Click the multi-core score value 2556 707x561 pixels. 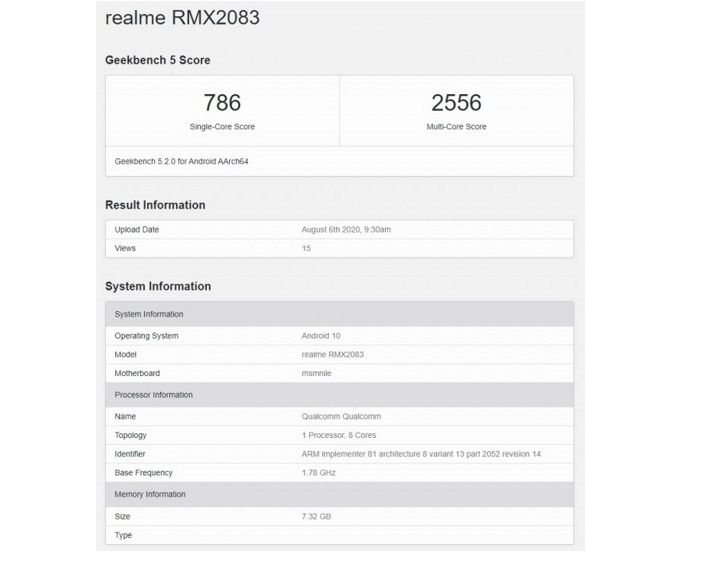pos(456,102)
